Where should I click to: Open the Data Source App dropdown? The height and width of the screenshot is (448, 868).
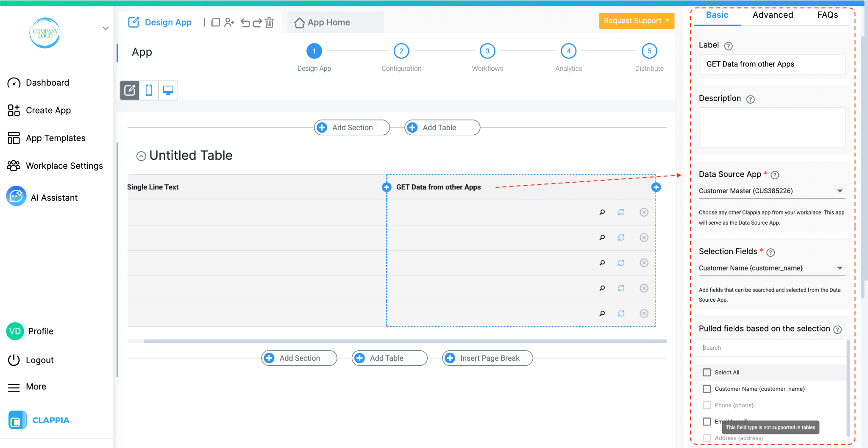coord(840,191)
